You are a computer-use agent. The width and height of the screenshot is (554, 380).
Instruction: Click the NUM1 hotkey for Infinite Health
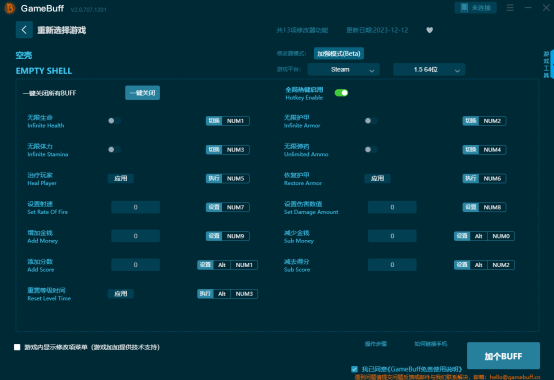pyautogui.click(x=235, y=121)
